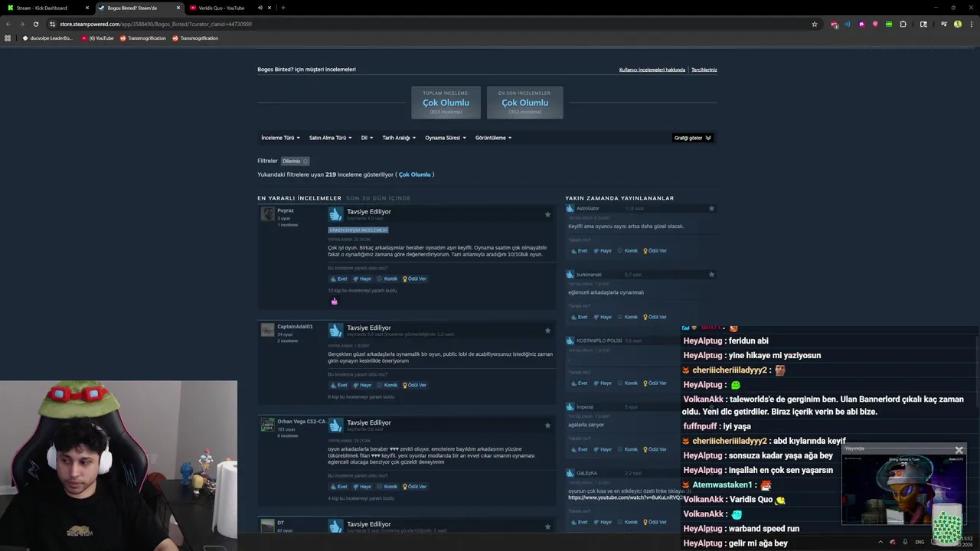Vote Hayır on Poyraz's review
The width and height of the screenshot is (980, 551).
click(x=362, y=279)
